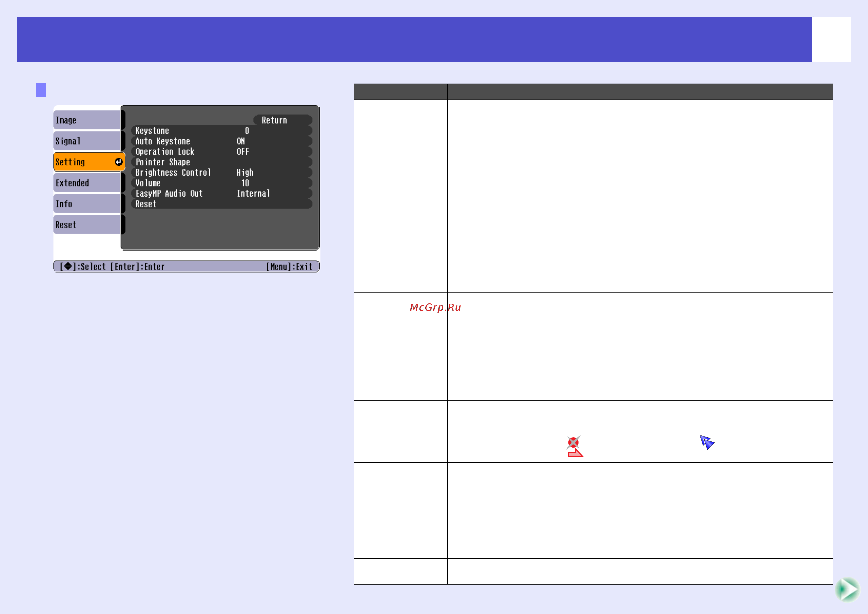Click the Internal value for Audio Out

tap(253, 194)
